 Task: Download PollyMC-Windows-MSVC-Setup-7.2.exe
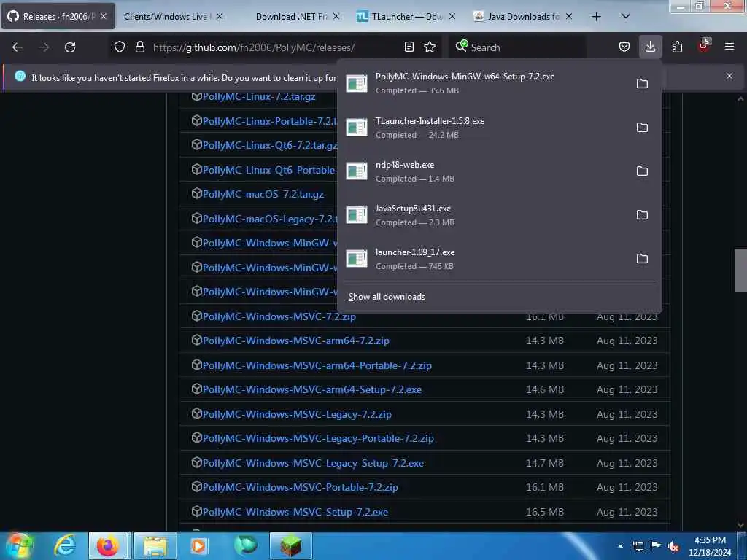click(x=295, y=513)
